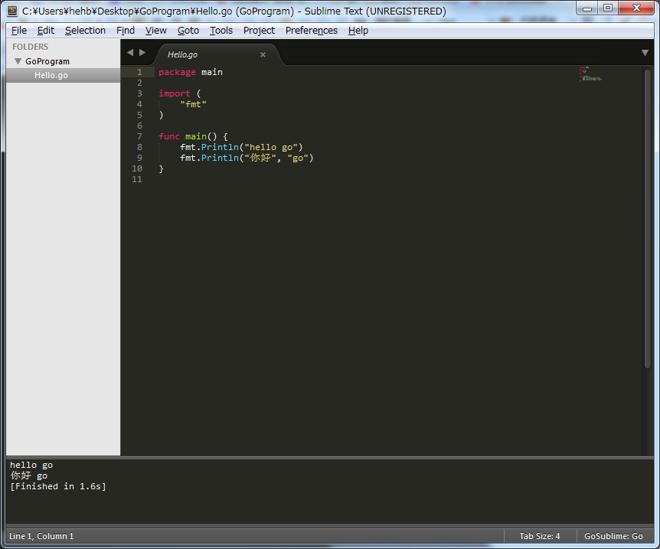This screenshot has height=549, width=660.
Task: Click the "hello go" string on line 8
Action: pos(271,147)
